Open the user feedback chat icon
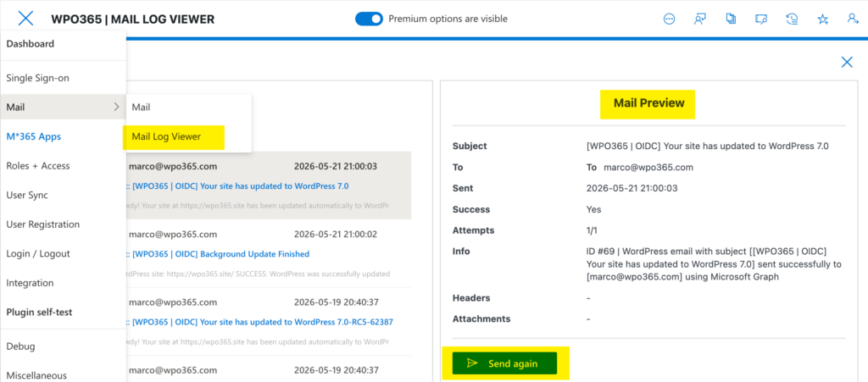The image size is (868, 382). [x=699, y=19]
